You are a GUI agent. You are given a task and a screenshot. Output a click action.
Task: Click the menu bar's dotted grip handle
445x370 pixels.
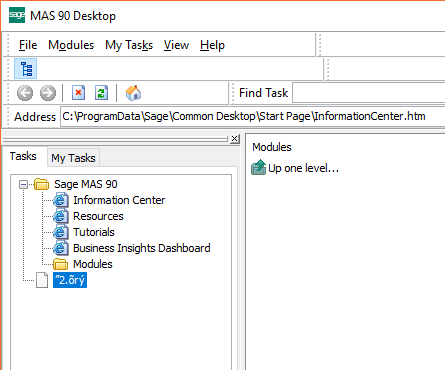[x=8, y=45]
